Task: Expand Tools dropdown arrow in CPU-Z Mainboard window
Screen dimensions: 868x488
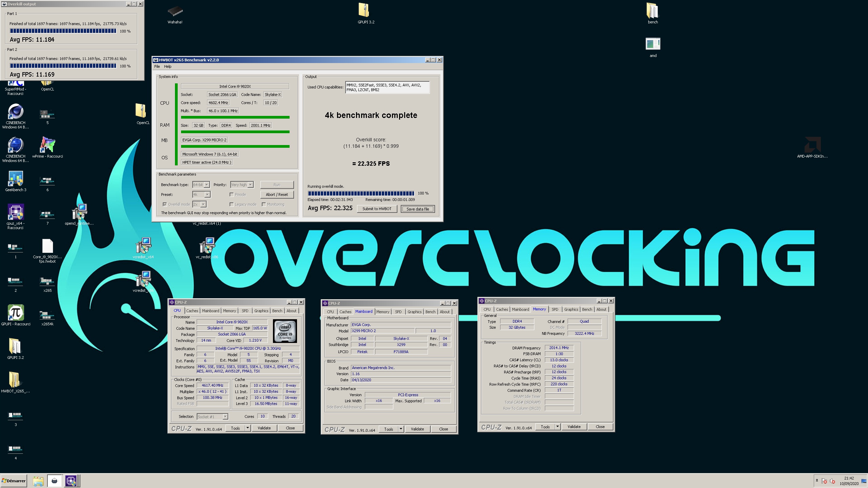Action: 401,429
